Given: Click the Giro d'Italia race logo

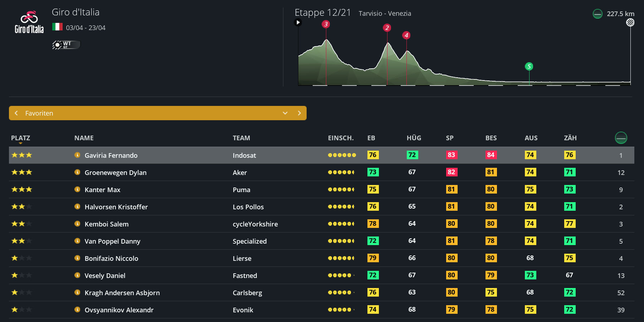Looking at the screenshot, I should tap(29, 22).
